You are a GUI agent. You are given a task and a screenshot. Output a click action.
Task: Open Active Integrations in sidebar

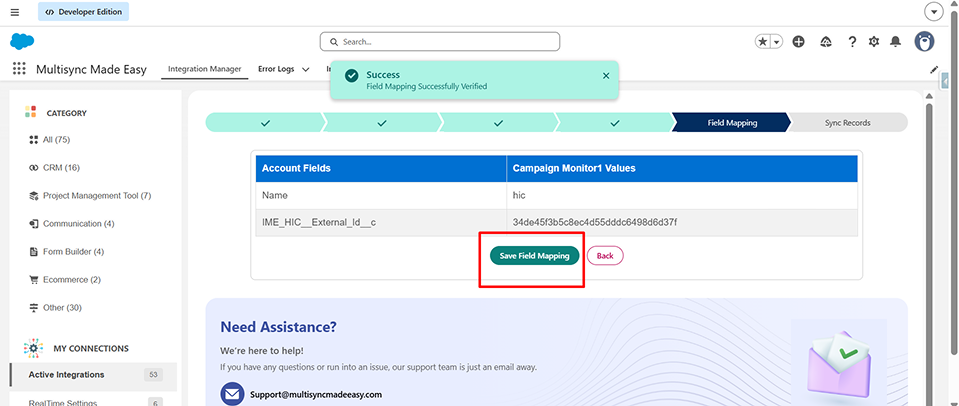[93, 375]
